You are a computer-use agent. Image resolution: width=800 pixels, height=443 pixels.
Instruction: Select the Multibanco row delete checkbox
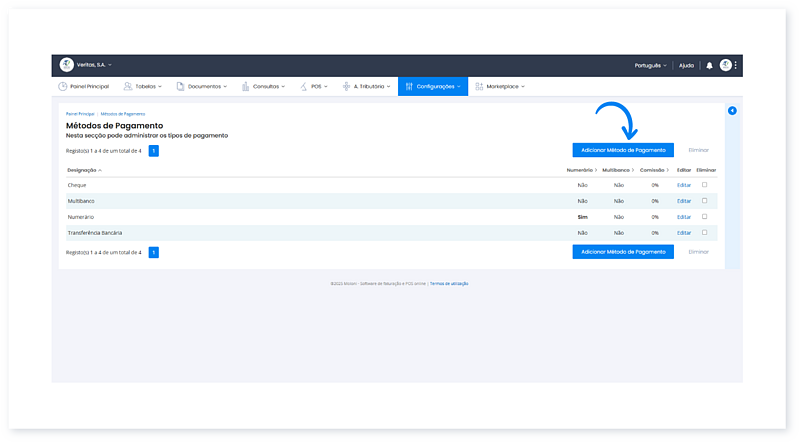click(705, 201)
